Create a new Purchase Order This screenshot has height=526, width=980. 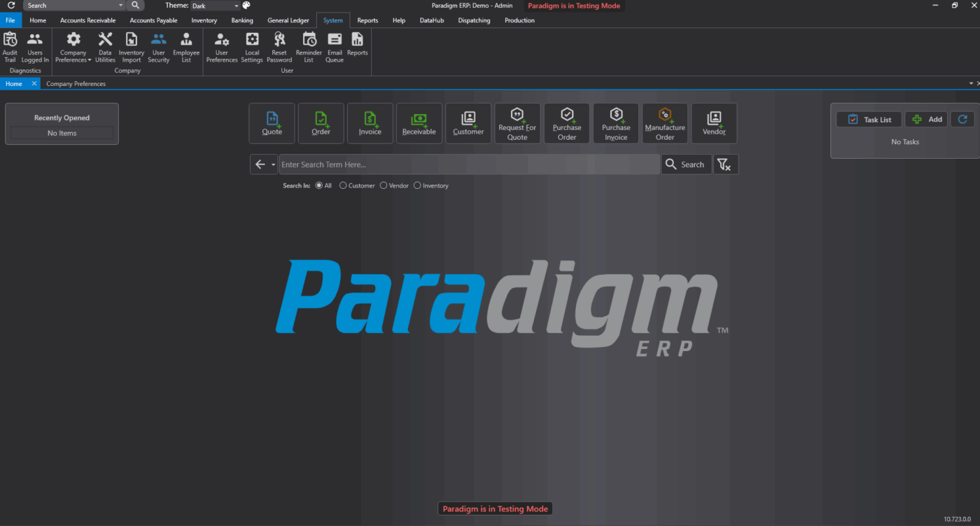[567, 123]
